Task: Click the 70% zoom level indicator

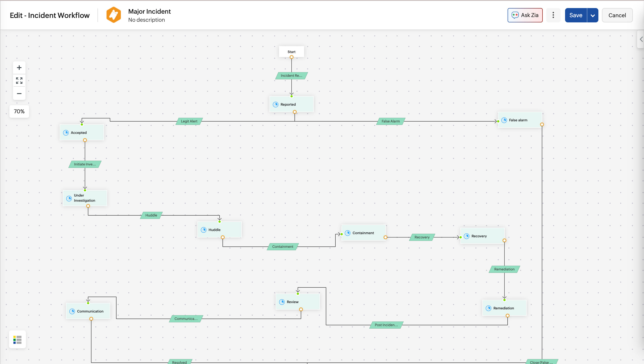Action: (19, 111)
